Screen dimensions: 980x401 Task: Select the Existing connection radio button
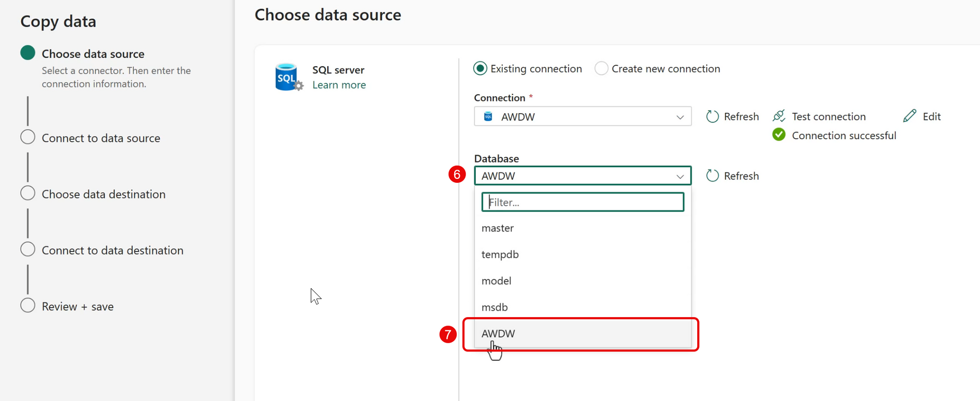[x=480, y=69]
